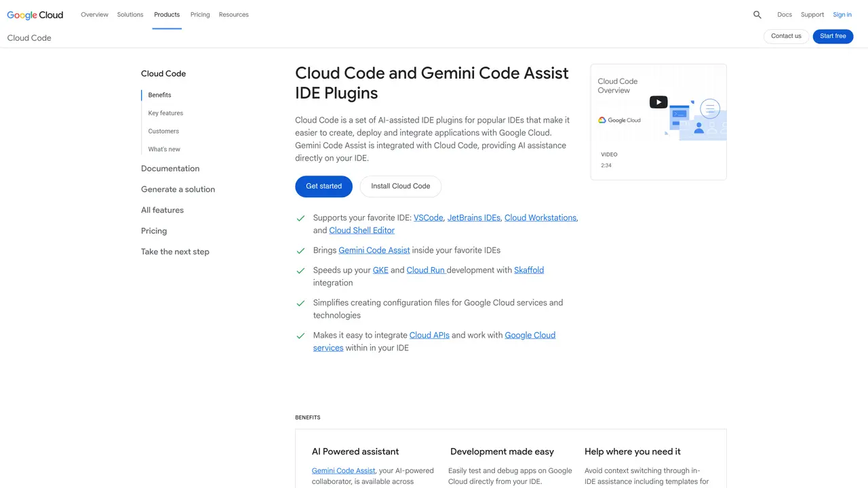Viewport: 868px width, 488px height.
Task: Follow the VSCode link
Action: tap(429, 218)
